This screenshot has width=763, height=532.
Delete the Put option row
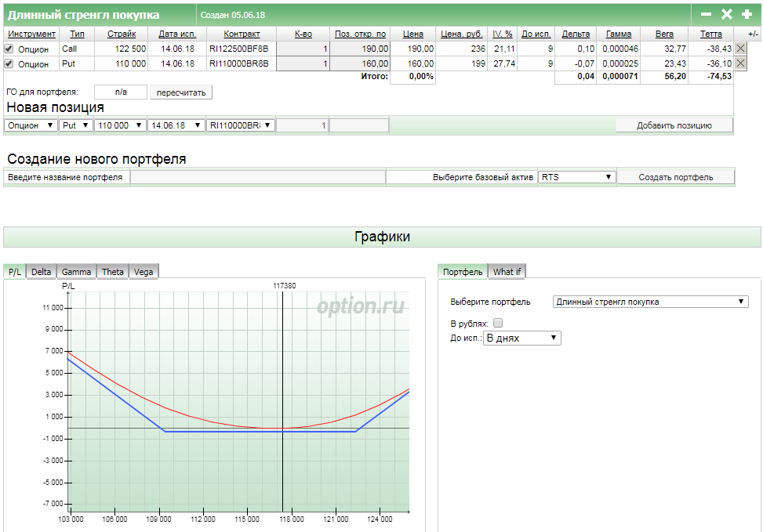coord(740,63)
